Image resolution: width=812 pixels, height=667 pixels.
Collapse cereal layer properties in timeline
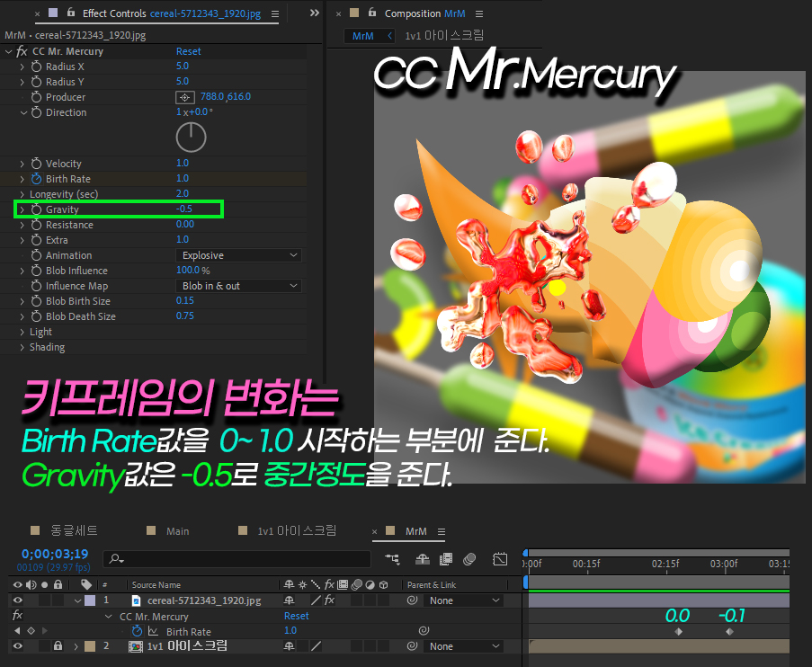[x=77, y=600]
